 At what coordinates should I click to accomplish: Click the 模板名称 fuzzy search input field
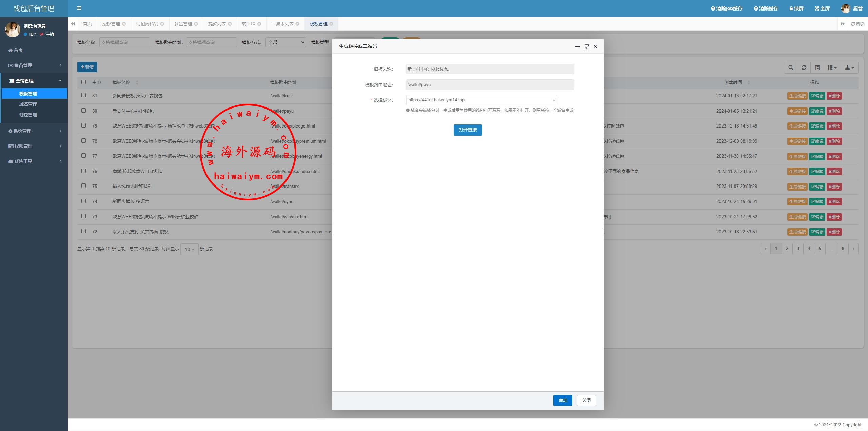pos(124,42)
